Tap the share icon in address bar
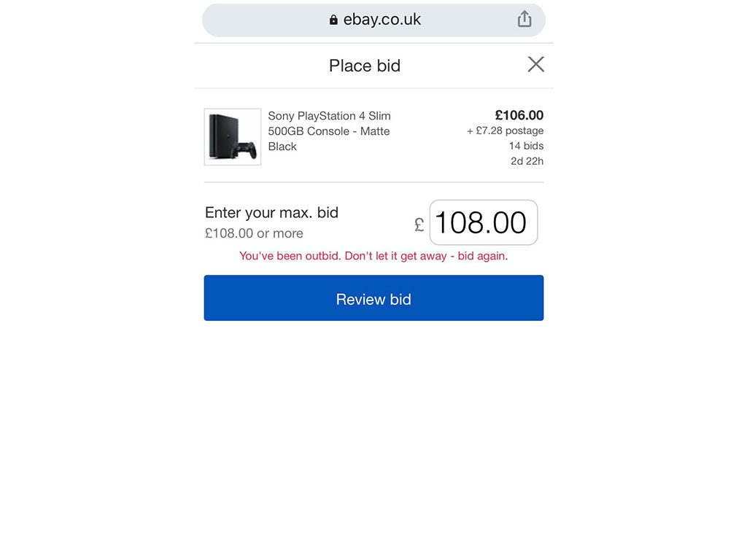Viewport: 747px width, 560px height. tap(524, 19)
